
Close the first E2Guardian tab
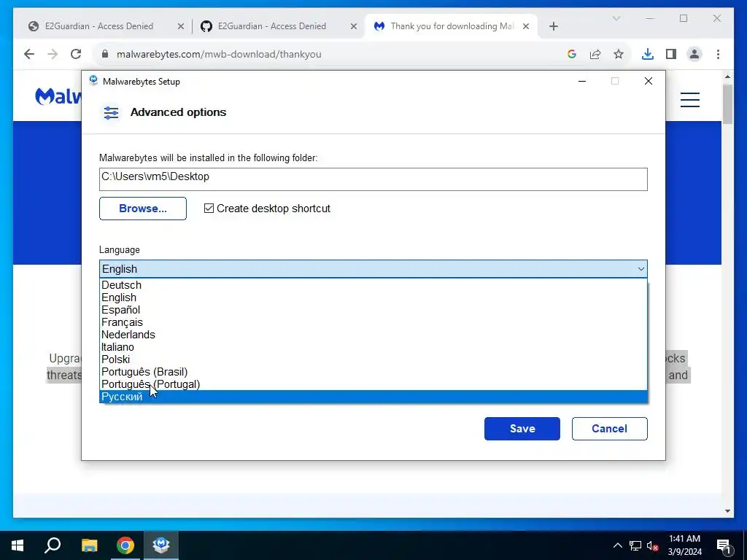click(x=181, y=26)
